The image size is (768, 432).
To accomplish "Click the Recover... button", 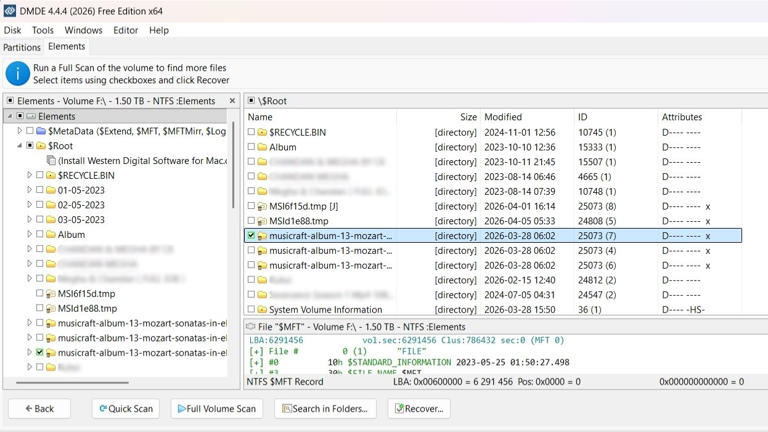I will (418, 408).
